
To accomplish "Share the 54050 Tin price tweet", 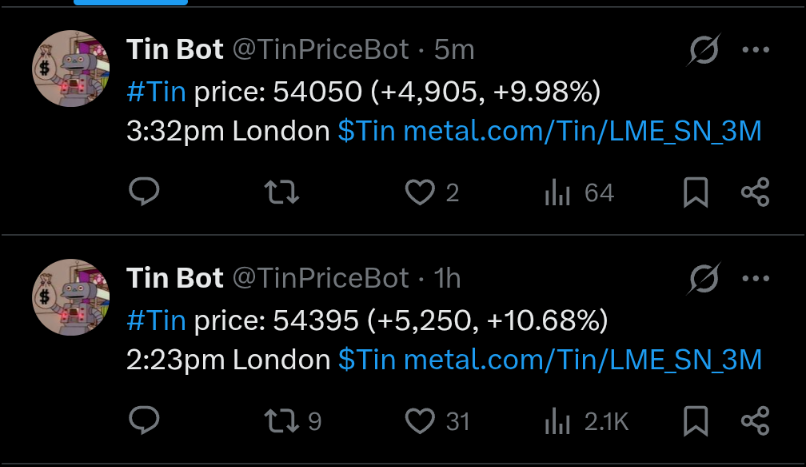I will 755,192.
